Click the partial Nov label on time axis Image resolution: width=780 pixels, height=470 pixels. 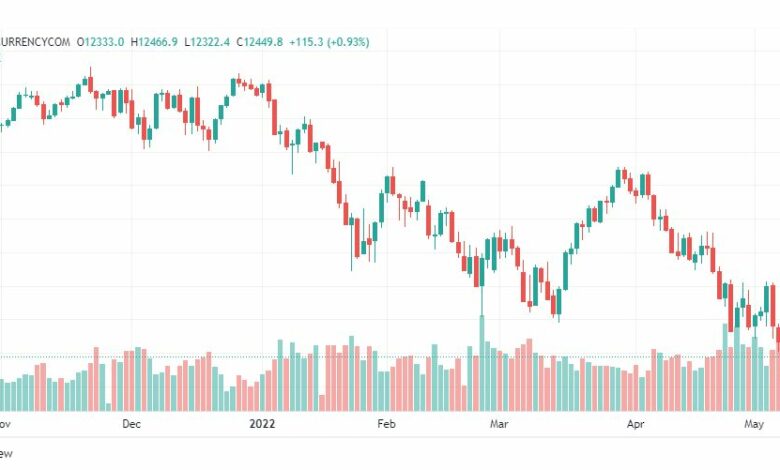coord(5,424)
